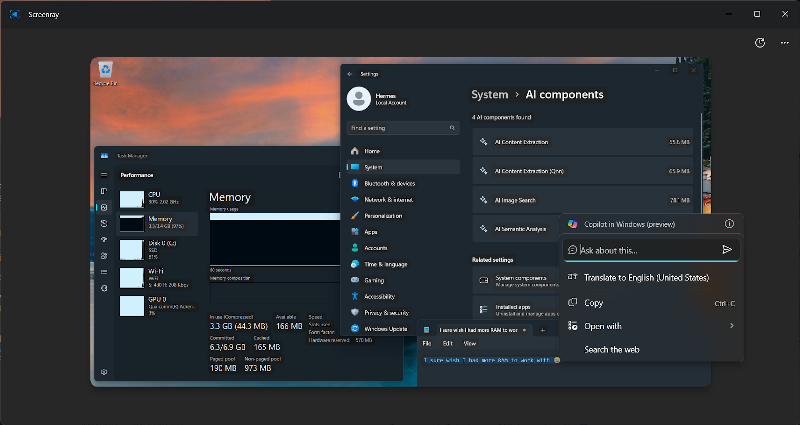The width and height of the screenshot is (800, 425).
Task: Click the send arrow in Ask about this
Action: (x=727, y=250)
